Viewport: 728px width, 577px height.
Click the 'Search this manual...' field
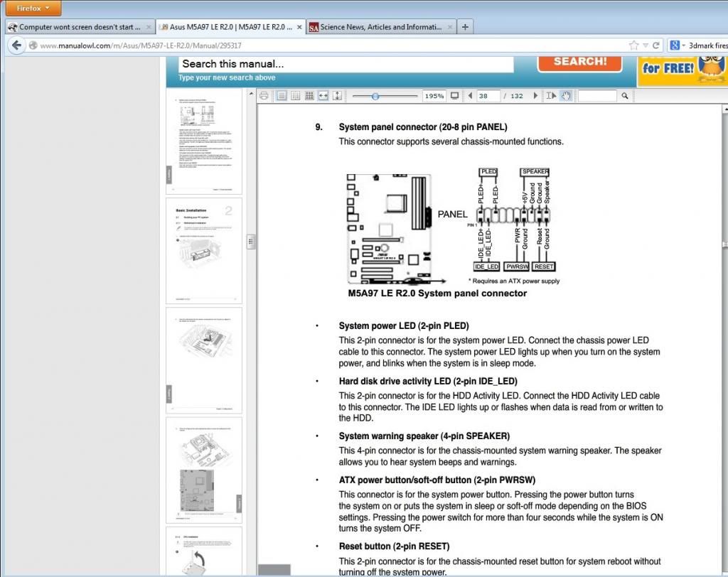tap(346, 64)
